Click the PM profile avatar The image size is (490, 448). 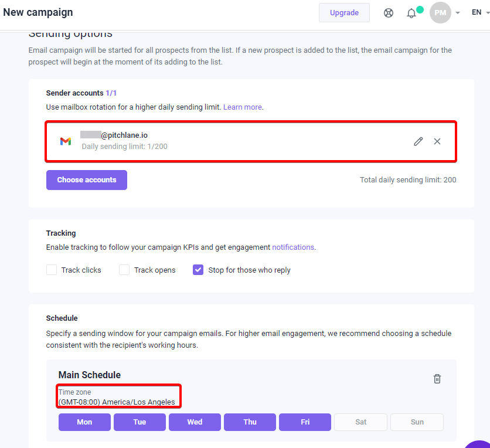point(440,12)
